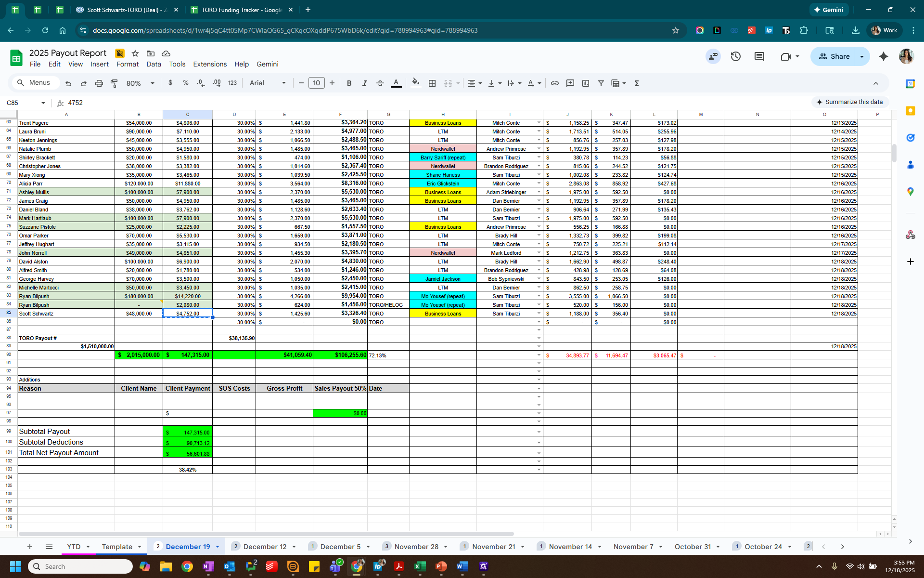Open the Arial font dropdown
The image size is (924, 578).
click(268, 83)
